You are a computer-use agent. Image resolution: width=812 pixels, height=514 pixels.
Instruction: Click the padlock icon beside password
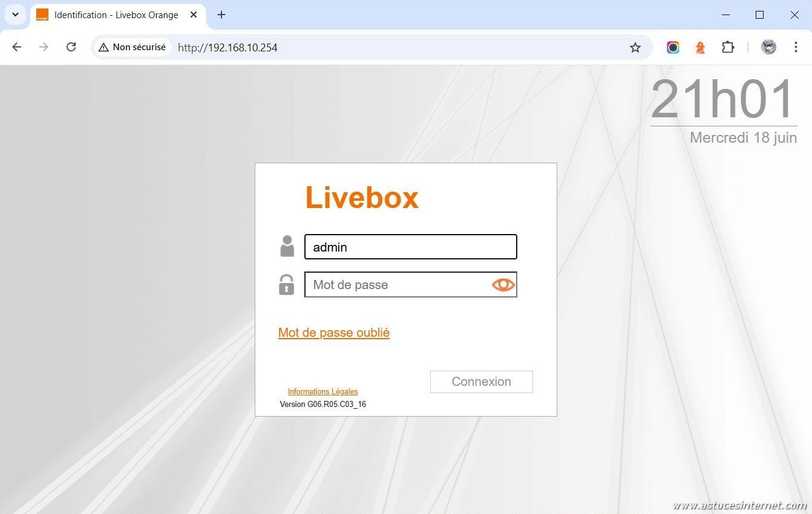(286, 284)
